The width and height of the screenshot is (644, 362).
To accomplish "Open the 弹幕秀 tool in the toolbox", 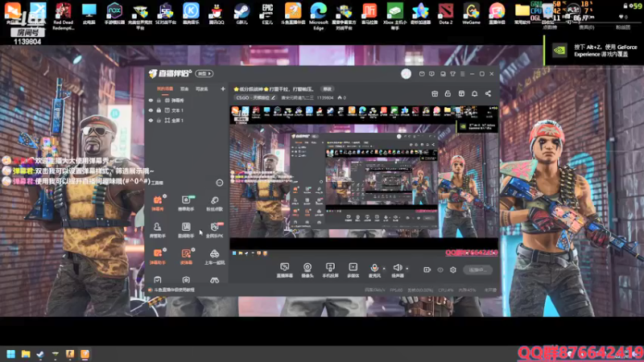I will (x=158, y=204).
